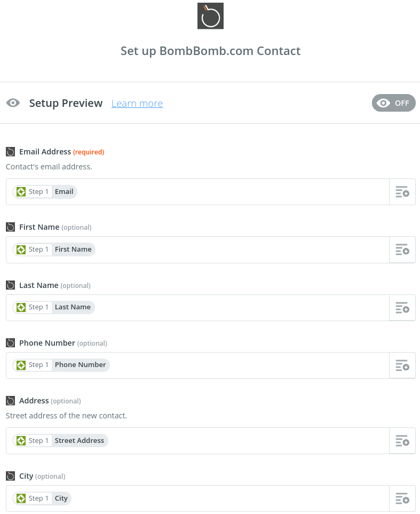Open insert-field menu for Last Name

(x=402, y=307)
